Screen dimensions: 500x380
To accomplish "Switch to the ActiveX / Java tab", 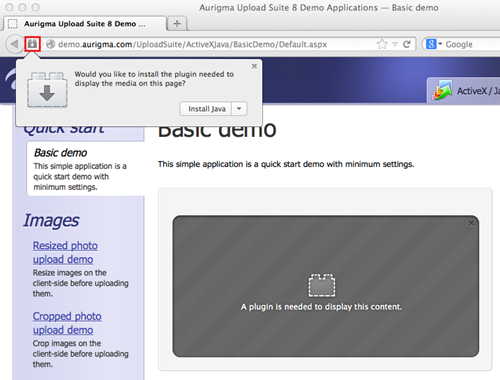I will click(x=463, y=90).
